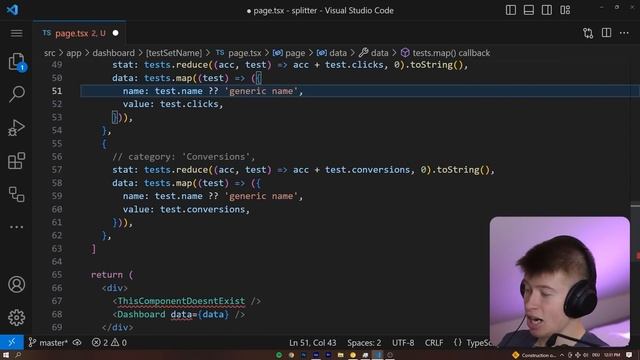640x360 pixels.
Task: Toggle the Panel layout icon
Action: (x=529, y=10)
